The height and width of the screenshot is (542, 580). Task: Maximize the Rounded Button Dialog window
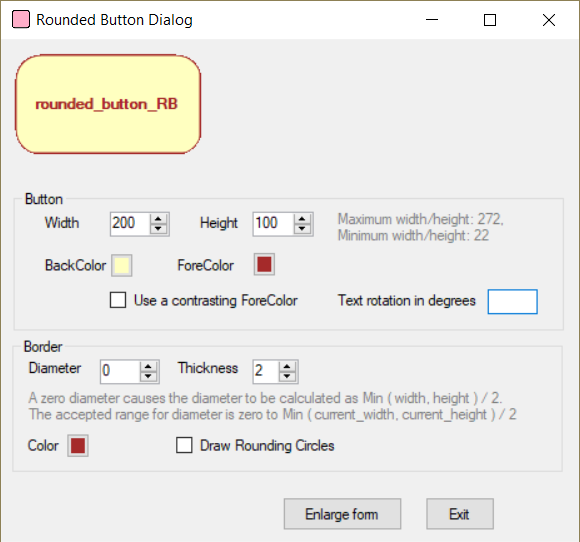490,20
